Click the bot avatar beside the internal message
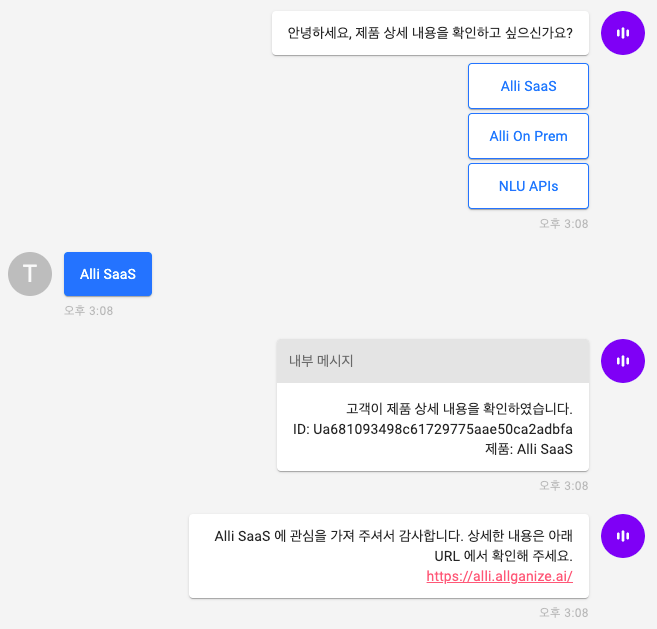 point(623,361)
